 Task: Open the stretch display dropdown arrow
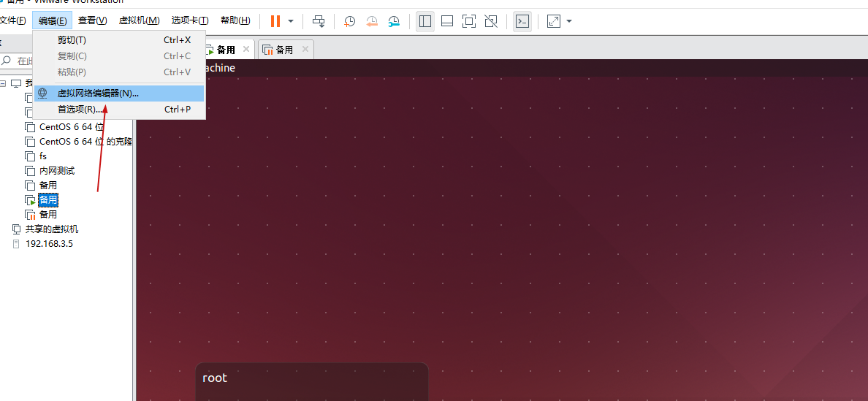[x=569, y=22]
